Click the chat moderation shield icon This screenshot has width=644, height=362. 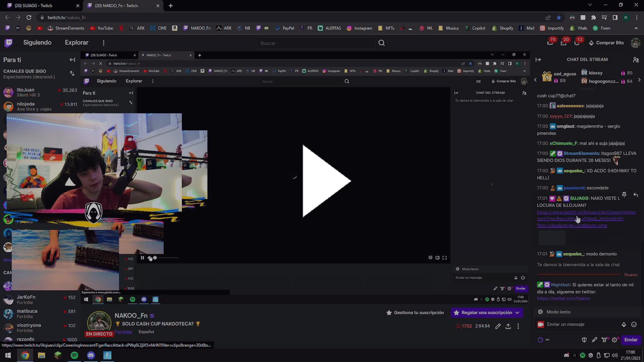[584, 340]
